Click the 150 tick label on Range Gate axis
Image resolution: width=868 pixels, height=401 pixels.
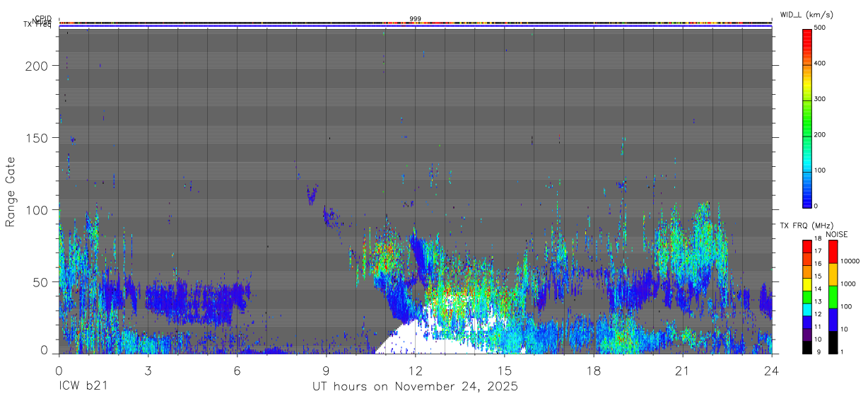click(37, 138)
